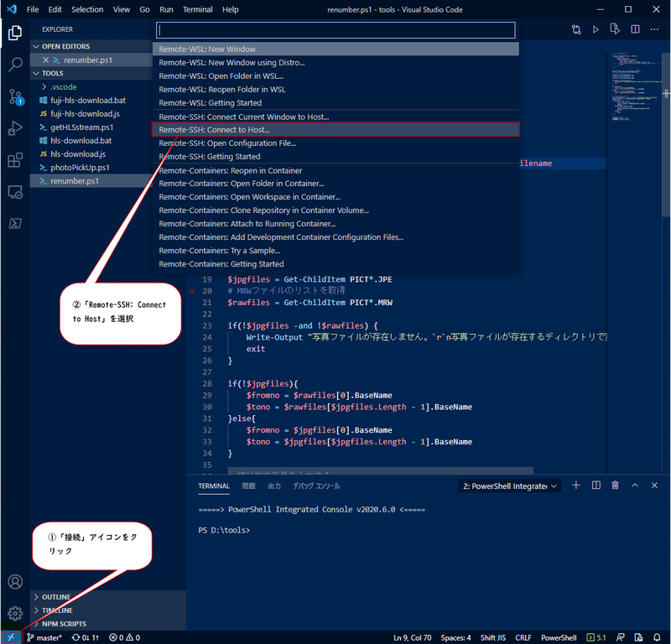Open the Remote Explorer view icon

tap(15, 192)
